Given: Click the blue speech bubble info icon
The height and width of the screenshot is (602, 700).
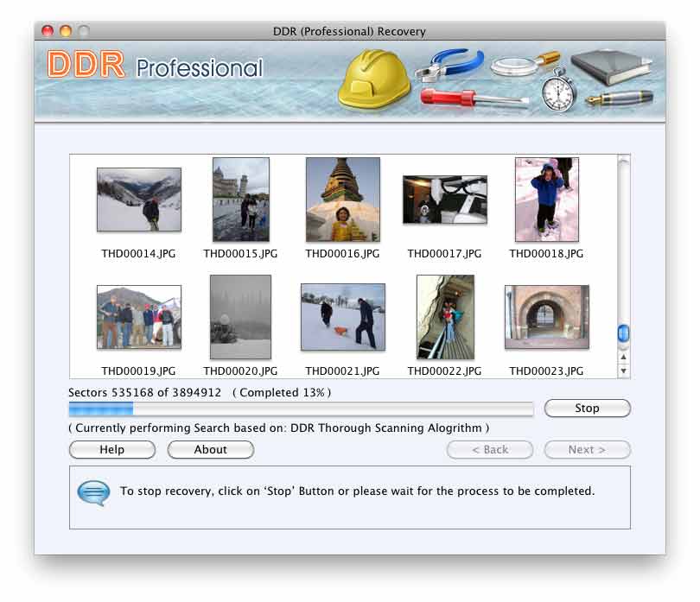Looking at the screenshot, I should coord(93,492).
